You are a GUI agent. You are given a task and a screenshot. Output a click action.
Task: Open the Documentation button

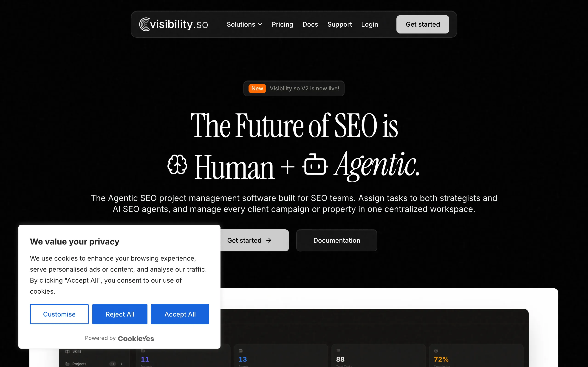pos(336,240)
